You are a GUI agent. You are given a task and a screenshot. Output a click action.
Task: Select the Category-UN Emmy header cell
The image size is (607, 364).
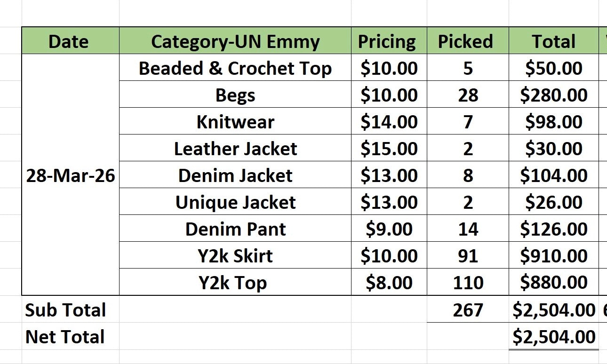click(x=235, y=41)
